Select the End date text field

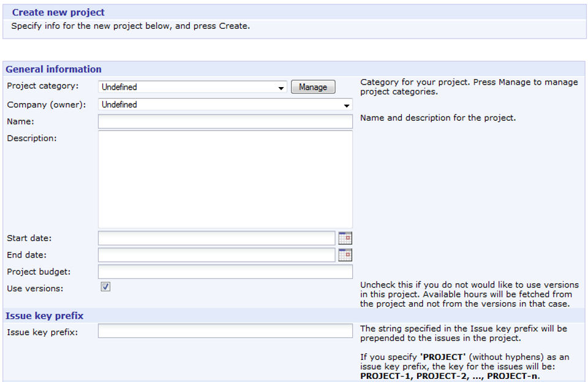click(x=216, y=255)
